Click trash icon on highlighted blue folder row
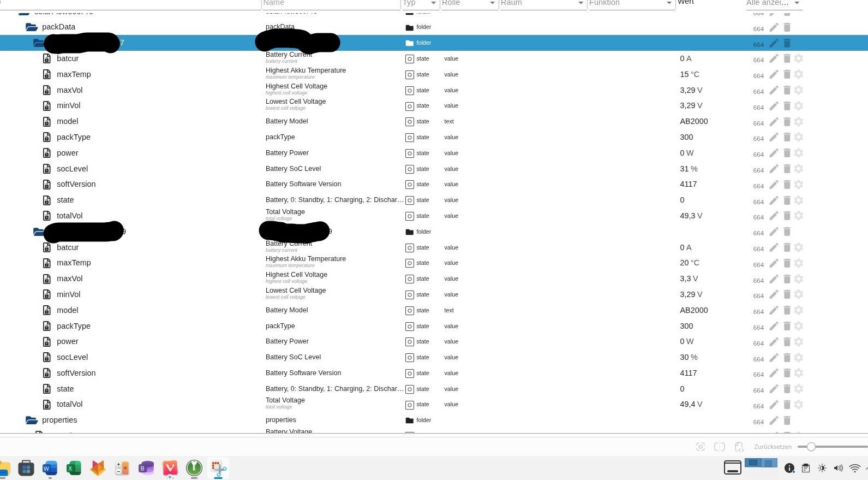This screenshot has height=480, width=868. [787, 43]
